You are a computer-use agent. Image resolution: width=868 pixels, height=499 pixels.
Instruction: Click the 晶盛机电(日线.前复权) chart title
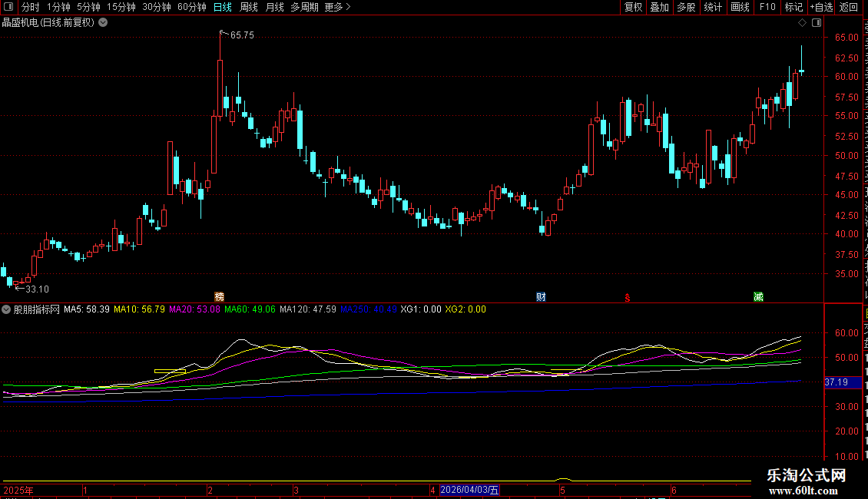tap(48, 23)
